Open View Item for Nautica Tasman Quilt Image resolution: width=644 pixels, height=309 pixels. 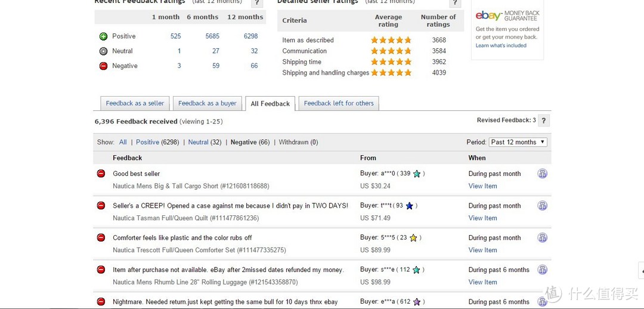pos(482,218)
